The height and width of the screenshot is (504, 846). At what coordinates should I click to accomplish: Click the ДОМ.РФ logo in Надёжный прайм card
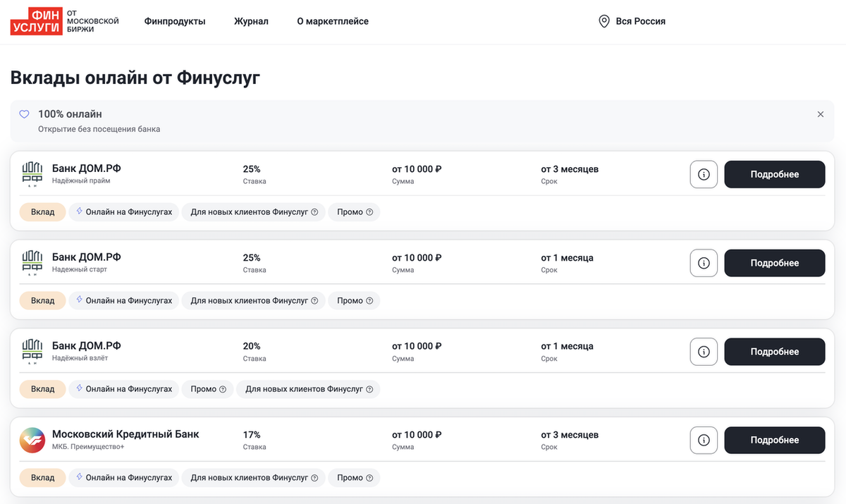click(x=32, y=174)
